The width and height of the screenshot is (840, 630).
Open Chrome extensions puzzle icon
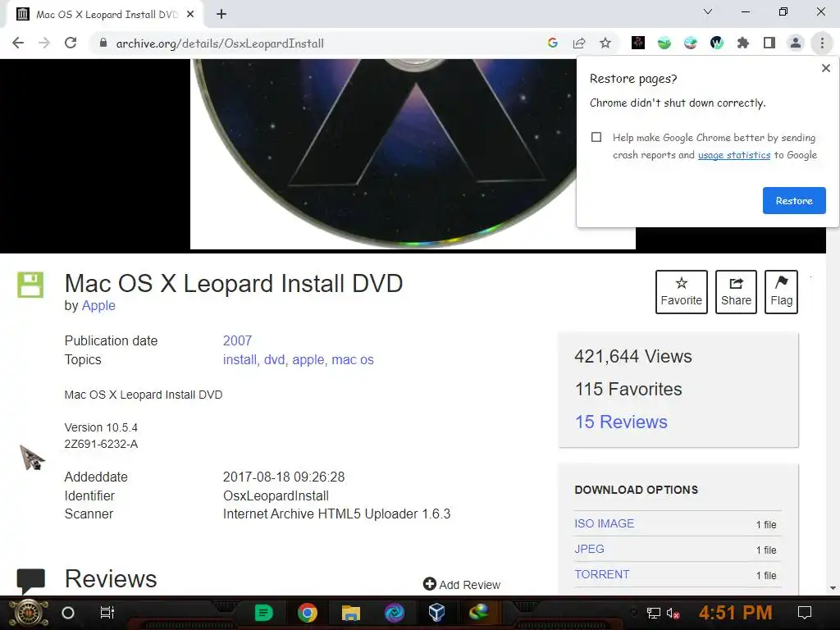(x=742, y=43)
